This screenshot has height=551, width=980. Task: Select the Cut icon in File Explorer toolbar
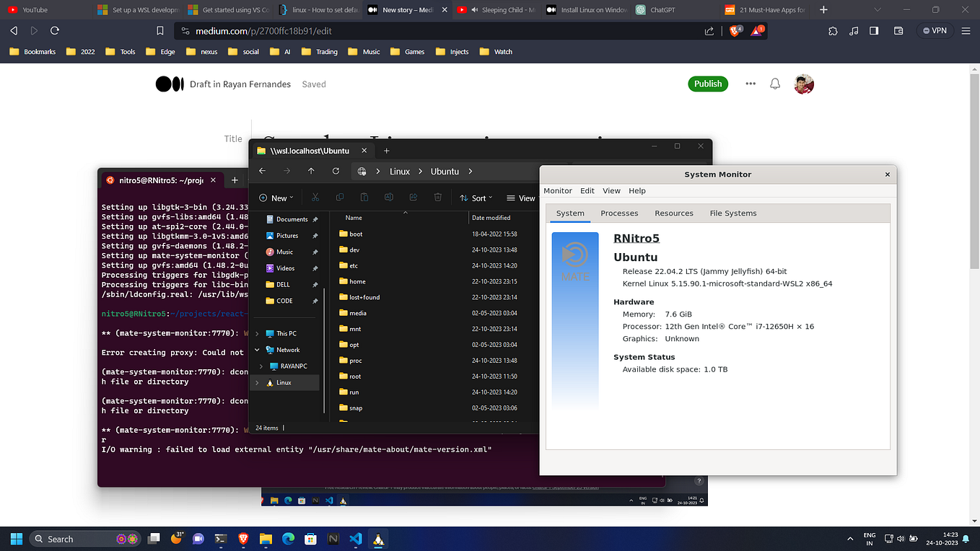click(315, 197)
